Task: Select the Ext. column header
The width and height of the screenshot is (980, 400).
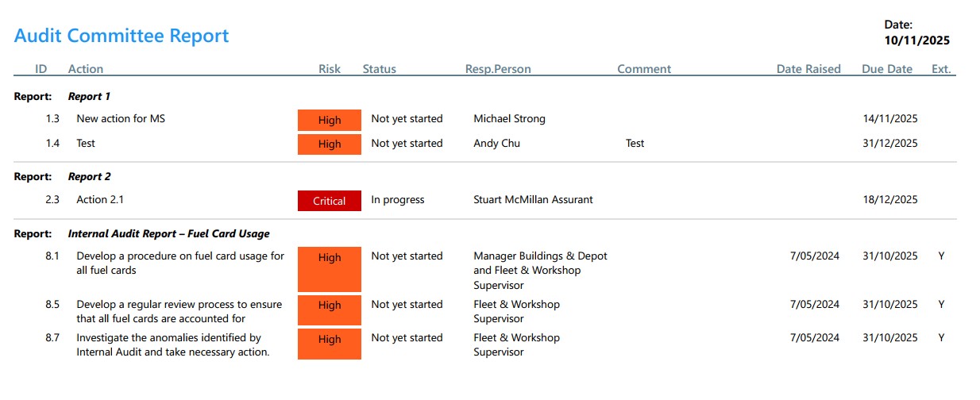Action: [x=941, y=69]
